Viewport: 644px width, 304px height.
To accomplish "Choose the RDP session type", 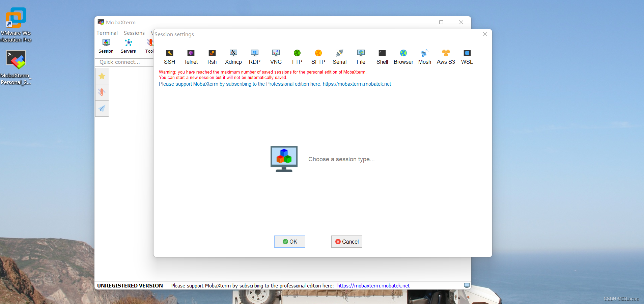I will pyautogui.click(x=255, y=57).
